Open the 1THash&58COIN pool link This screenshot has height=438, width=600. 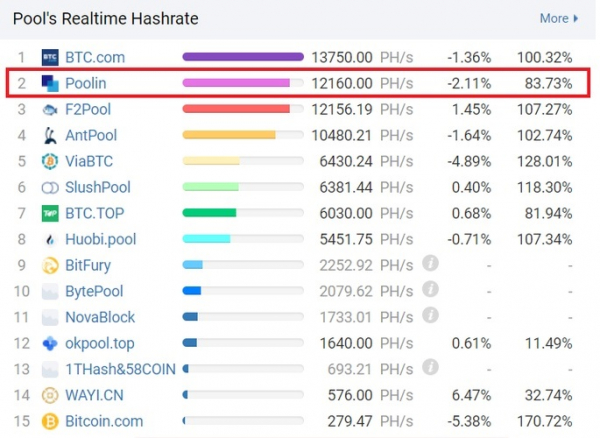121,369
